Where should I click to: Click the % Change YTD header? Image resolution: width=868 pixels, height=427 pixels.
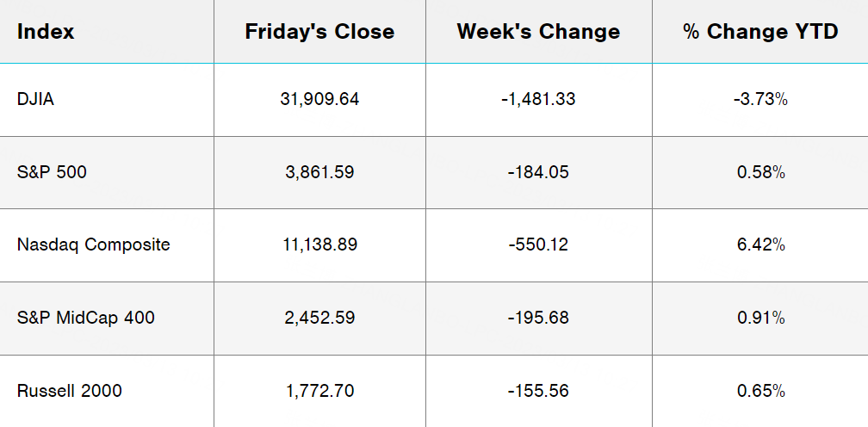760,32
